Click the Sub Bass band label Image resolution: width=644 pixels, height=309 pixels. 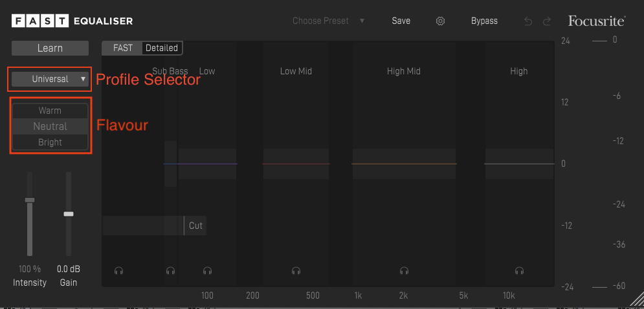(x=170, y=71)
